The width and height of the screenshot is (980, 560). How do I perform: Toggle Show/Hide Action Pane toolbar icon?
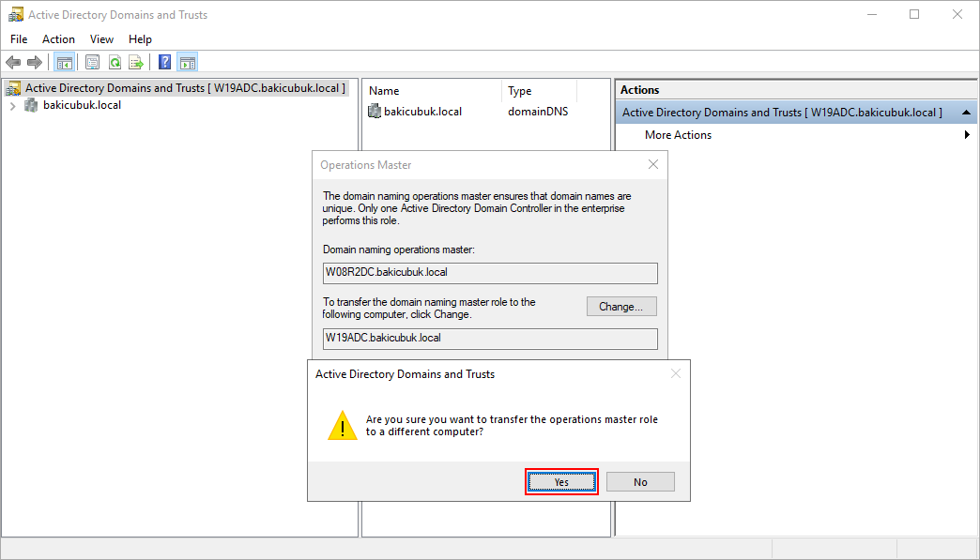(188, 63)
